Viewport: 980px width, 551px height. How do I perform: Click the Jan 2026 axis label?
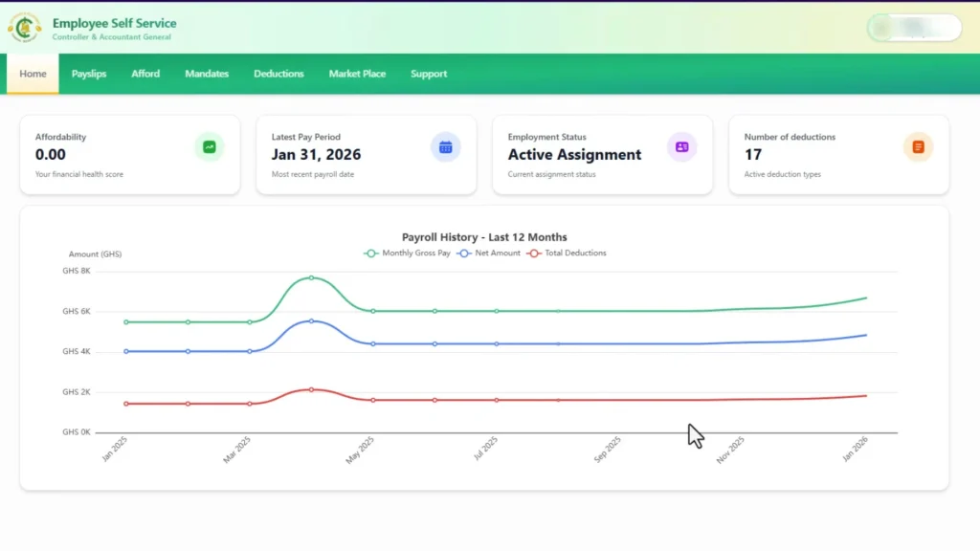[855, 450]
